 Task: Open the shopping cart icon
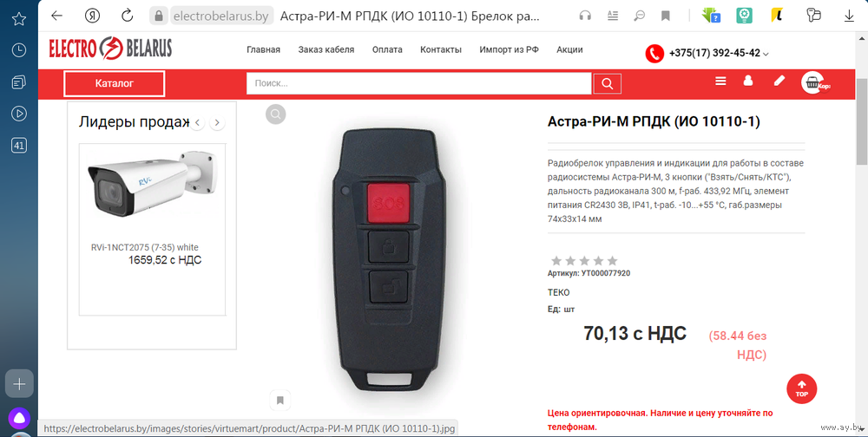pyautogui.click(x=812, y=83)
